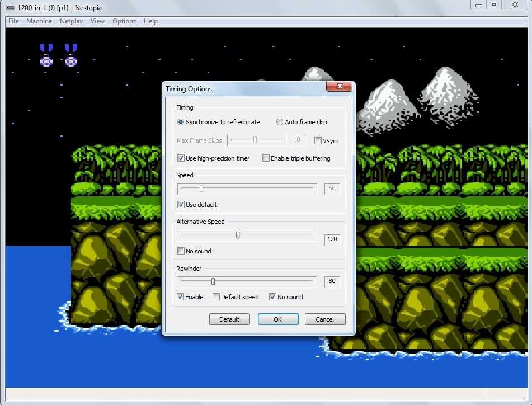Confirm with the OK button
Image resolution: width=532 pixels, height=405 pixels.
point(278,319)
